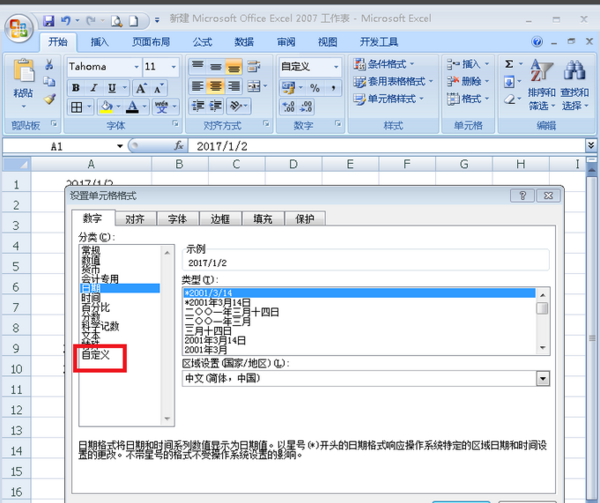The width and height of the screenshot is (600, 503).
Task: Increase font size with the large A
Action: [x=141, y=88]
